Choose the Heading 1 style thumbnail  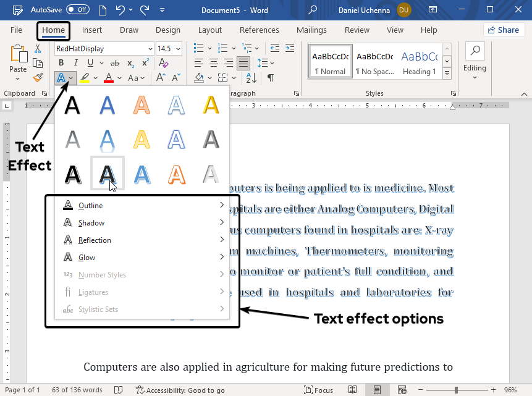pos(420,62)
